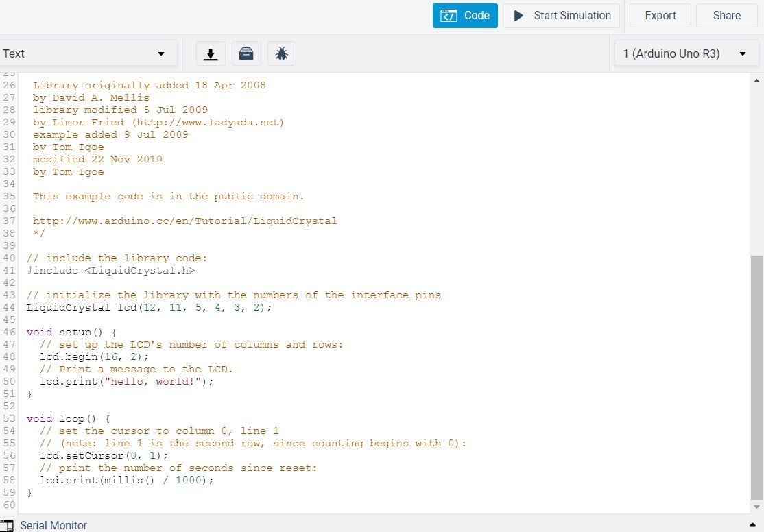Click the play triangle on Start Simulation
Viewport: 764px width, 532px height.
click(519, 15)
